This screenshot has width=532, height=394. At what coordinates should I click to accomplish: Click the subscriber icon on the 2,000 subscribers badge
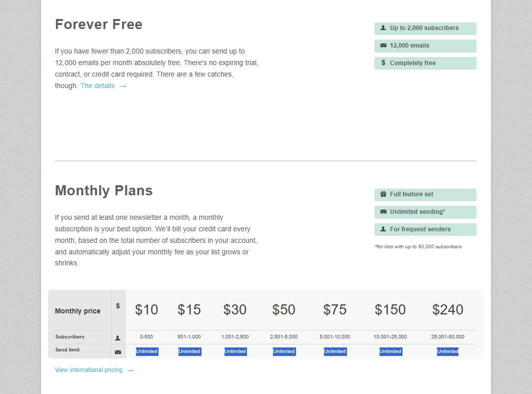tap(383, 29)
